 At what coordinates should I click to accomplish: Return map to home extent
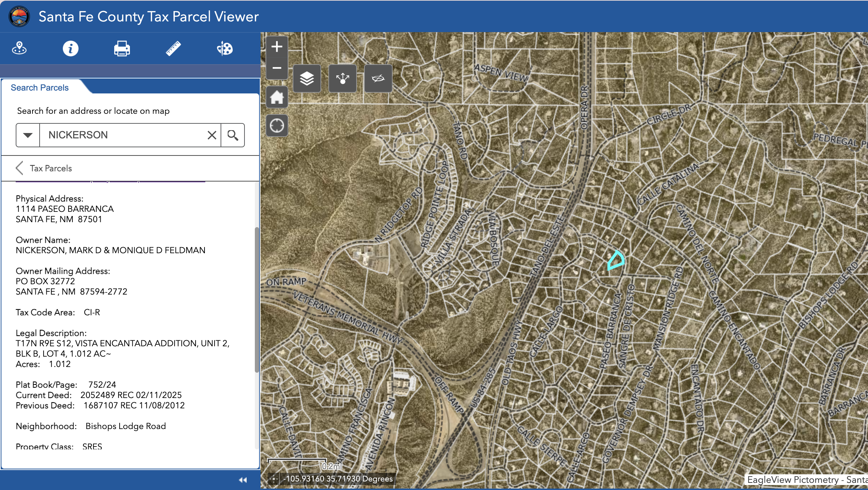(x=277, y=97)
